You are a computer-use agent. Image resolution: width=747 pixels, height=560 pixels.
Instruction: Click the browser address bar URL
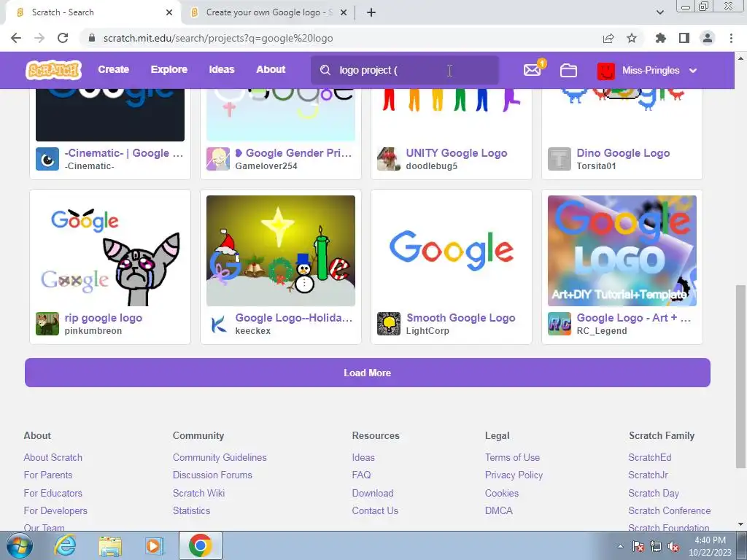coord(218,38)
